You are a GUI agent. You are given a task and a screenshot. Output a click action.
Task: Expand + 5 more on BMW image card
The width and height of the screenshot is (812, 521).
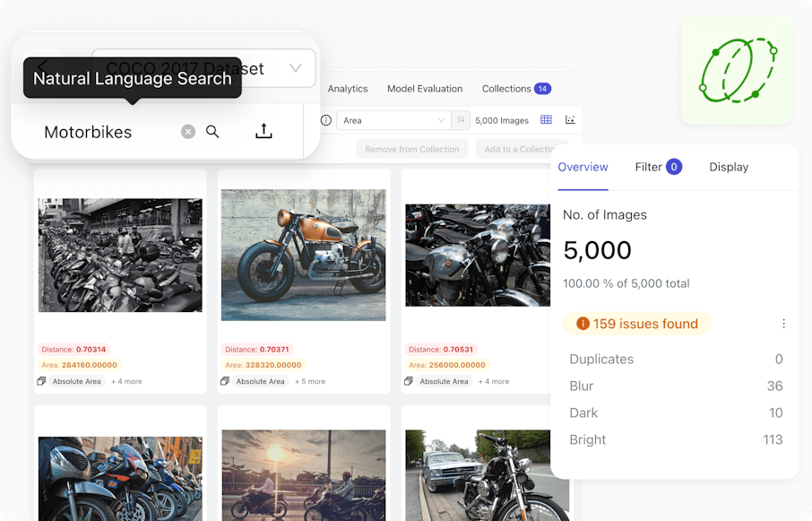coord(310,381)
